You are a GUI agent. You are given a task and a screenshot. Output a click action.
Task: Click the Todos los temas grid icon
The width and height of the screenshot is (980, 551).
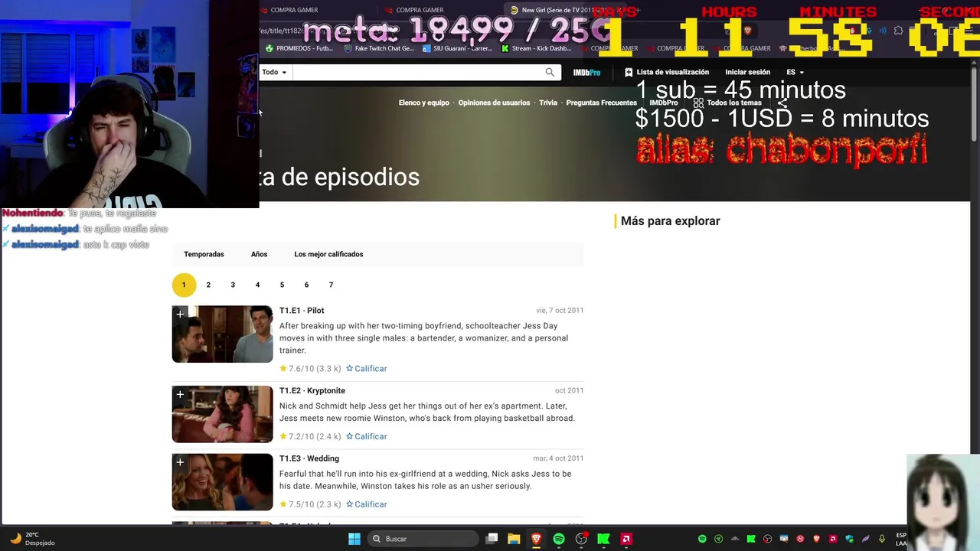pyautogui.click(x=698, y=103)
